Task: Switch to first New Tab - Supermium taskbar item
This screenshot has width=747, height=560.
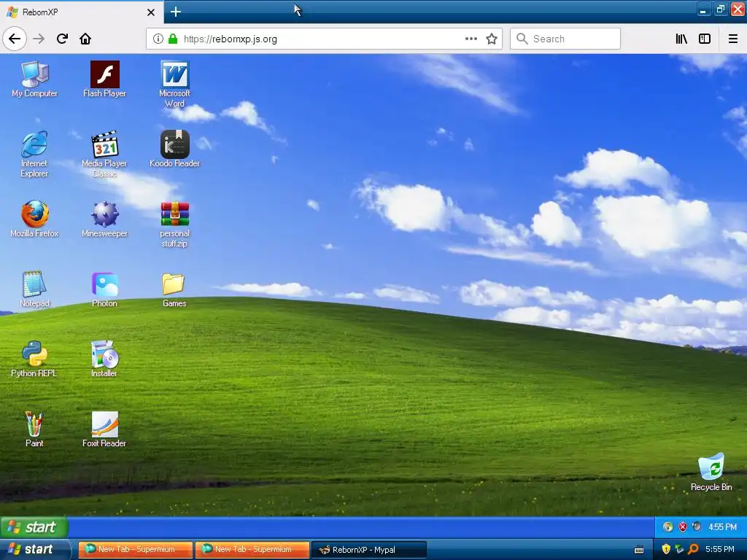Action: pyautogui.click(x=135, y=549)
